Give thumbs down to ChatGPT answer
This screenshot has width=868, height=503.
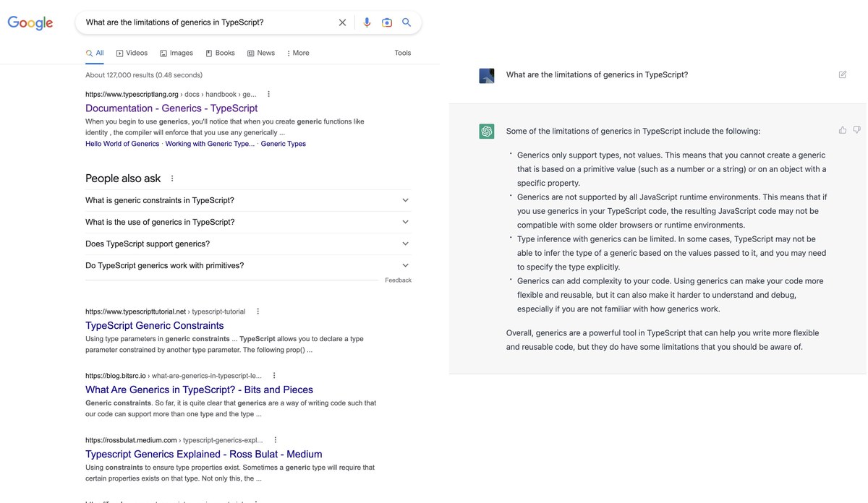point(856,130)
